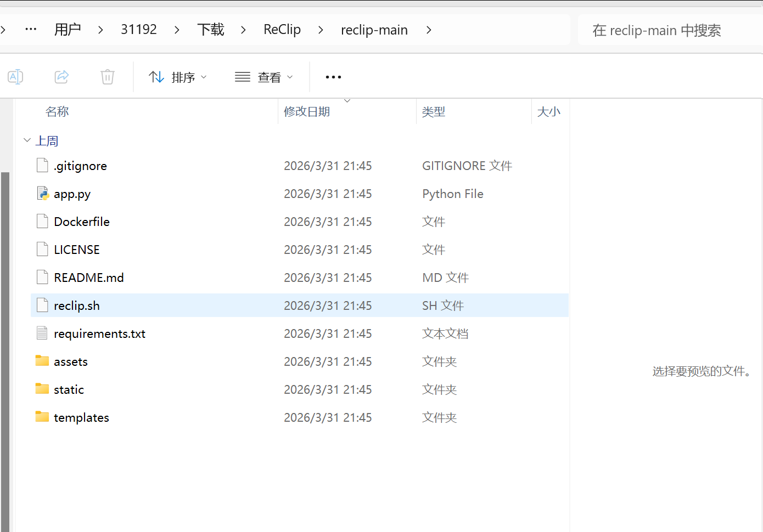Select the app.py Python file icon
The width and height of the screenshot is (763, 532).
pos(42,193)
